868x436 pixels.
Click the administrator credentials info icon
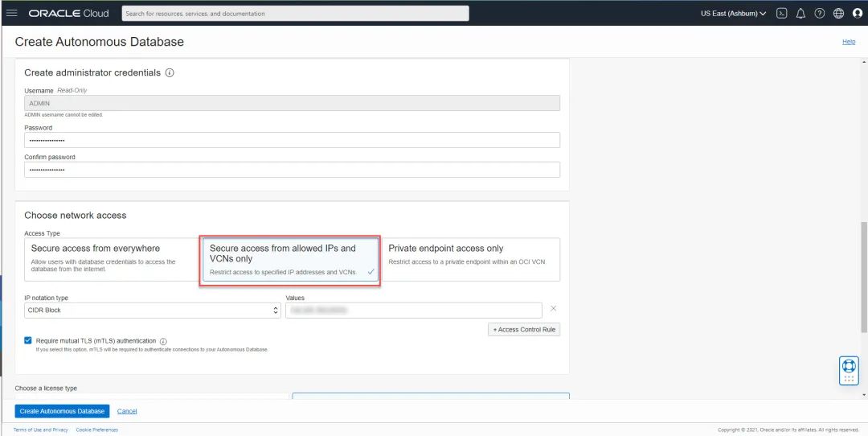[x=170, y=72]
